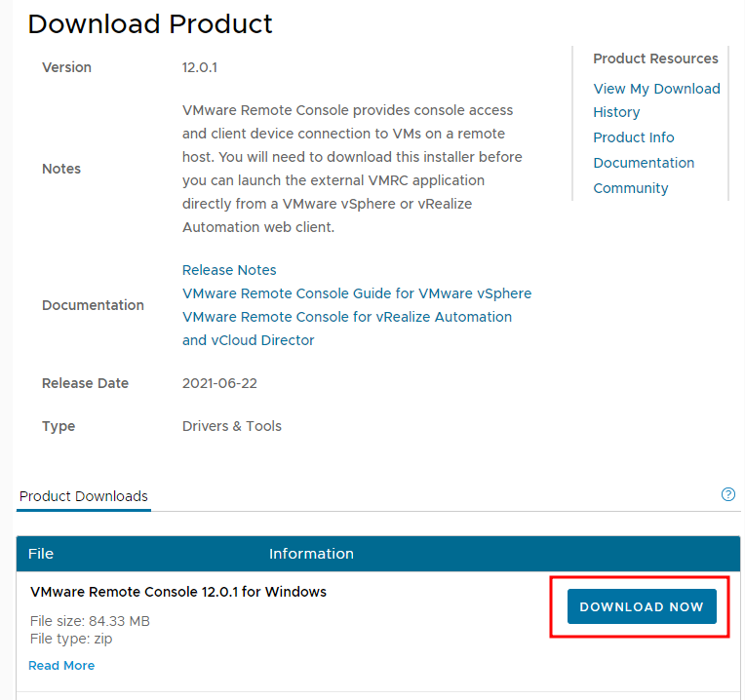Click the File type: zip text
Screen dimensions: 745x700
pyautogui.click(x=71, y=639)
